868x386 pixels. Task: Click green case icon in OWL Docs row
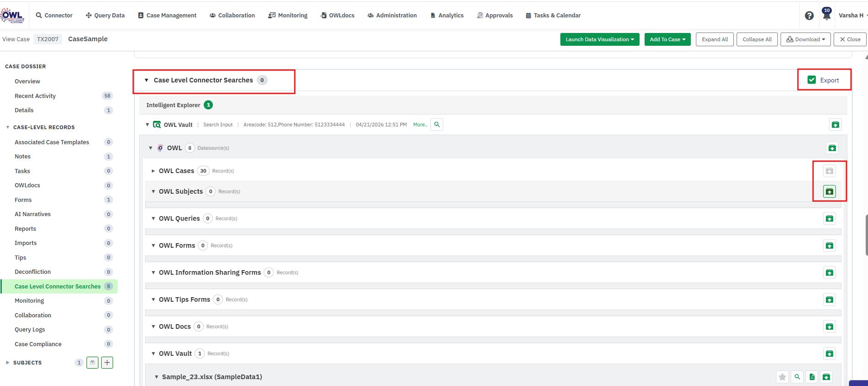click(830, 326)
